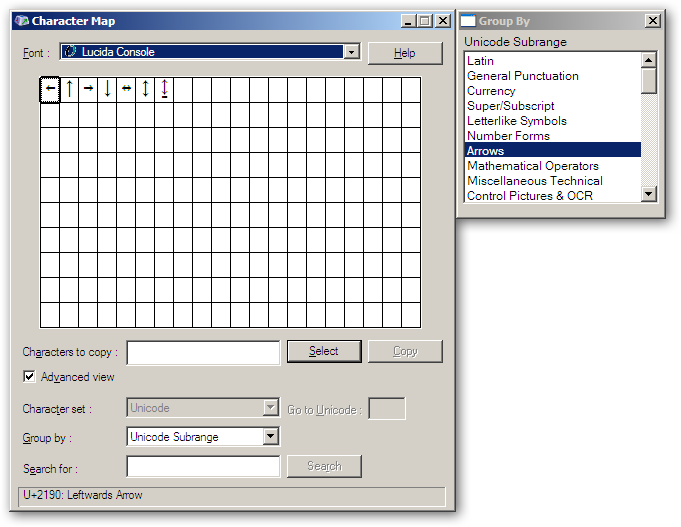This screenshot has width=681, height=527.
Task: Pick the up-down arrow with base
Action: click(x=164, y=89)
